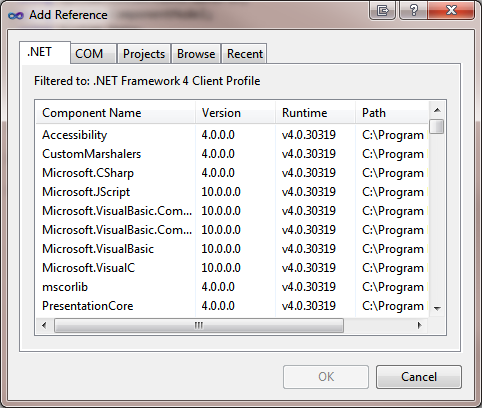Select the Microsoft.CSharp component row
The width and height of the screenshot is (482, 408).
pyautogui.click(x=232, y=173)
